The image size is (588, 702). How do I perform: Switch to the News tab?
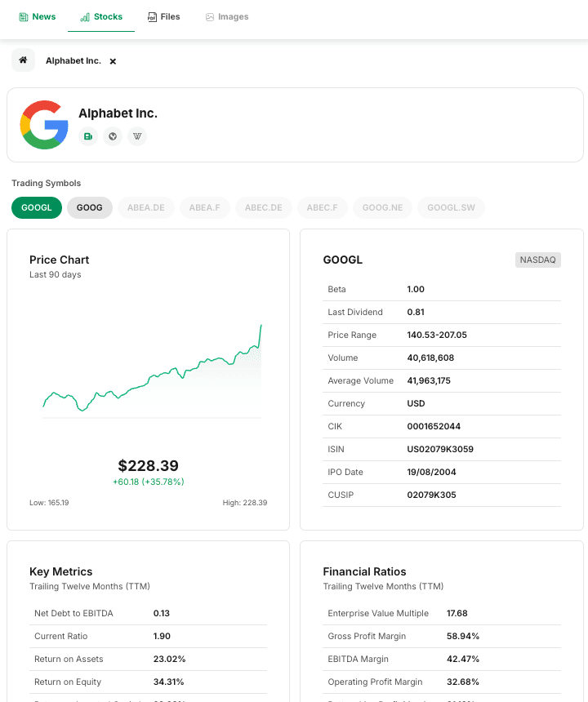[38, 16]
